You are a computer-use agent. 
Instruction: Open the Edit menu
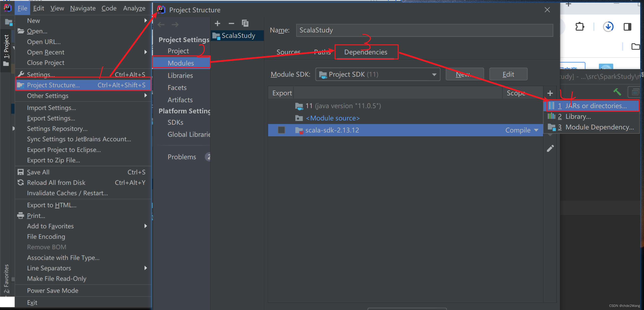coord(39,8)
